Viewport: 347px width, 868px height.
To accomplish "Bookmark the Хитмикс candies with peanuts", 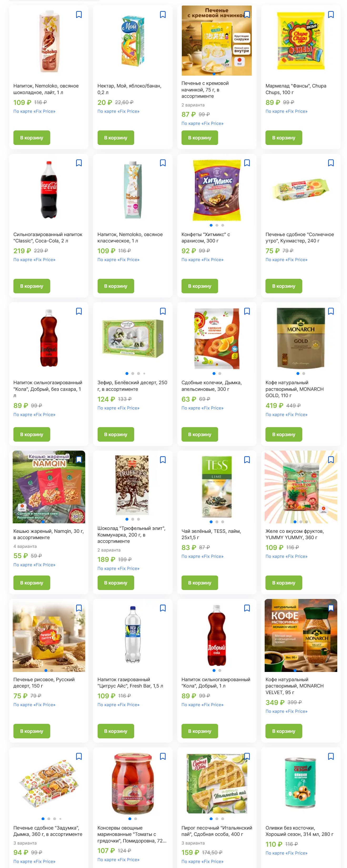I will click(247, 163).
